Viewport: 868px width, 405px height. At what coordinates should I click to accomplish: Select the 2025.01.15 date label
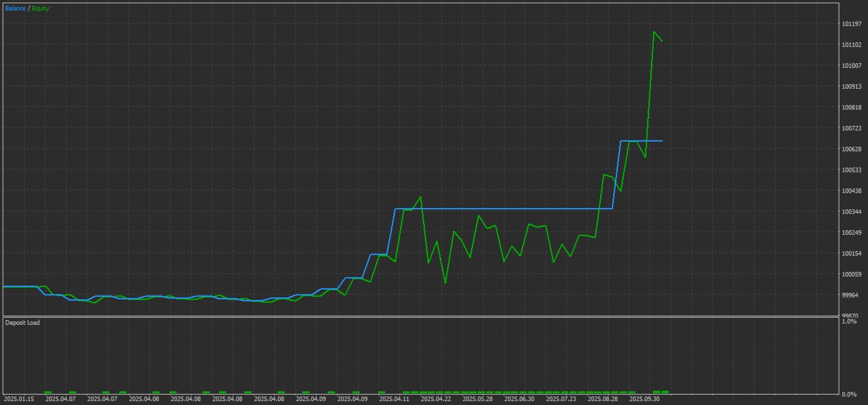tap(19, 398)
